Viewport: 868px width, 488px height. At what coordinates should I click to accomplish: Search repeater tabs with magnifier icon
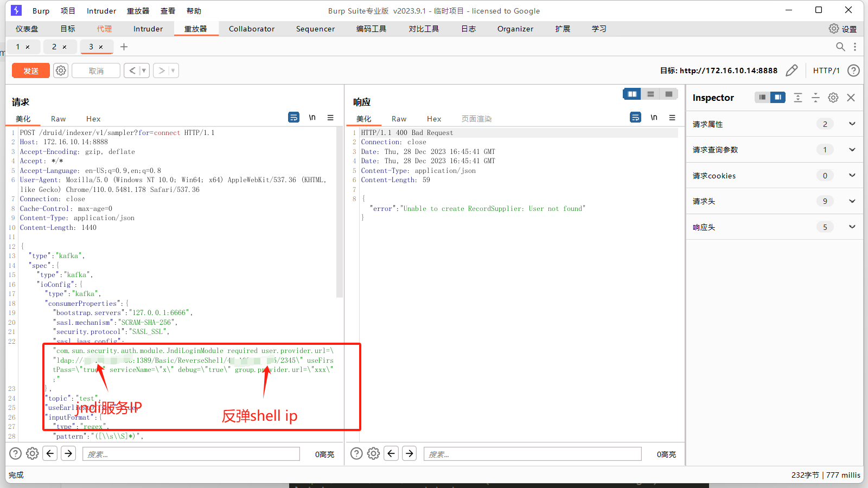840,47
